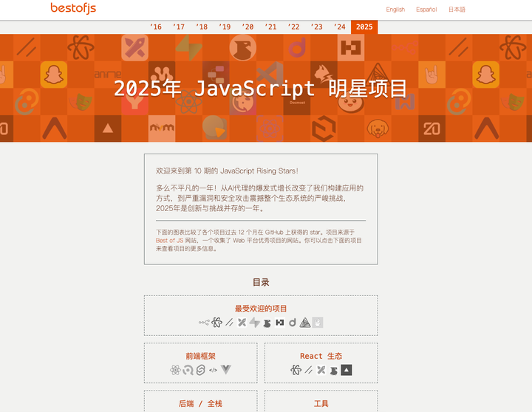
Task: Jump to 工具 section
Action: tap(321, 404)
